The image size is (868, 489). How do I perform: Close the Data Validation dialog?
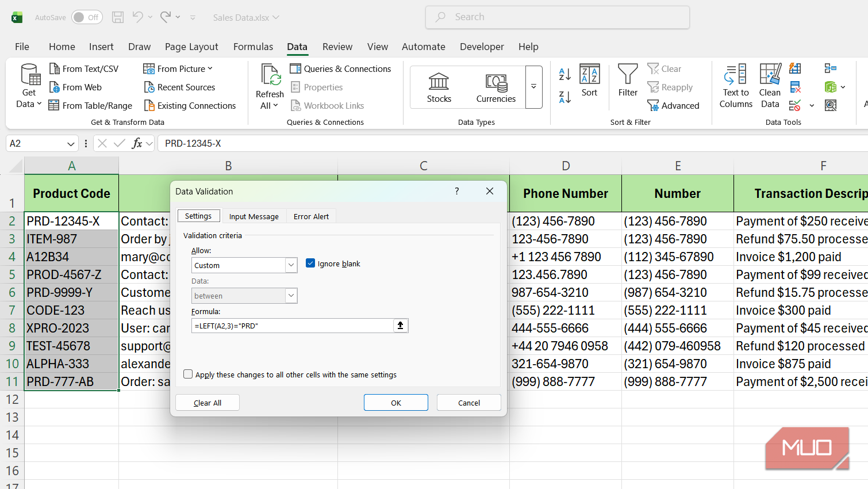(x=490, y=191)
